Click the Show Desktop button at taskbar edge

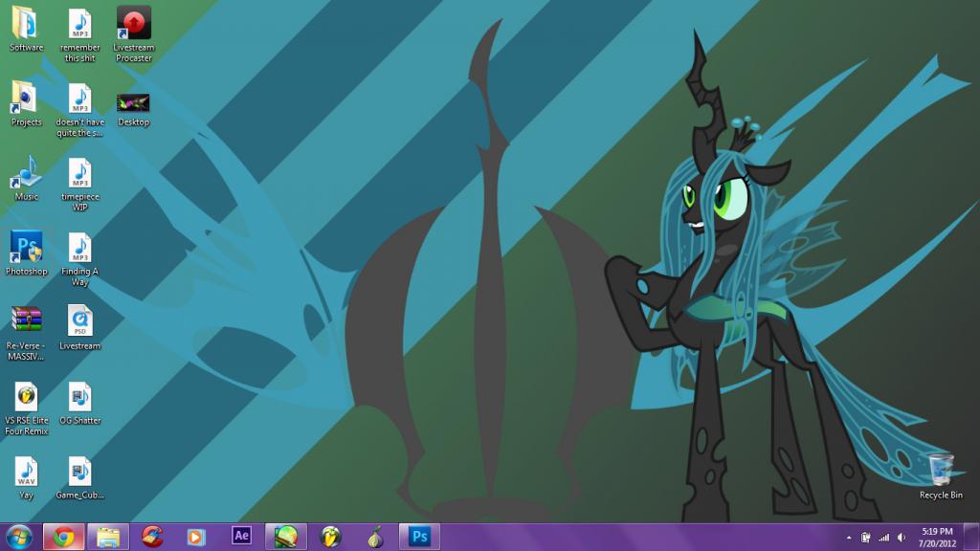coord(974,537)
